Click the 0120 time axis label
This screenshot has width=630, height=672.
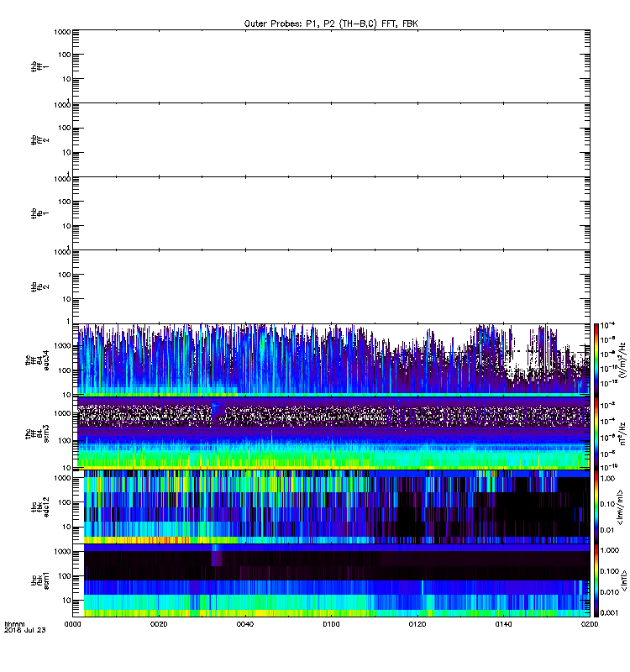point(417,624)
